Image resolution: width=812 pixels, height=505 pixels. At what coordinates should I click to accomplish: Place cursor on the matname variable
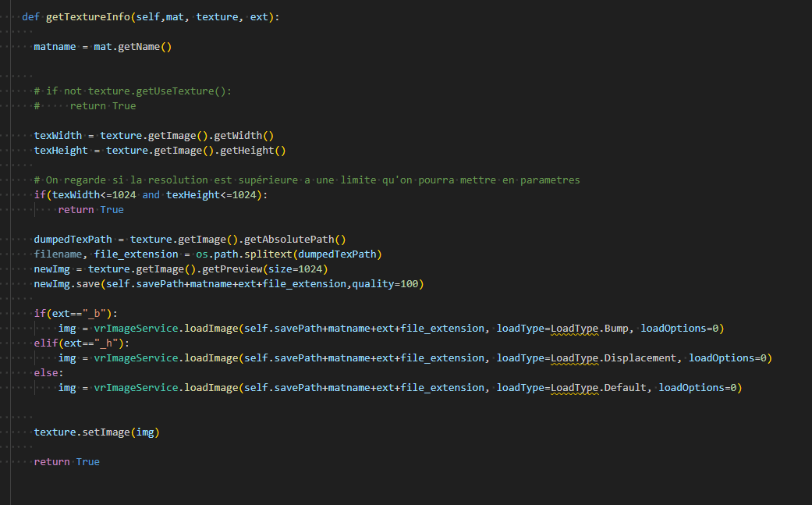54,46
